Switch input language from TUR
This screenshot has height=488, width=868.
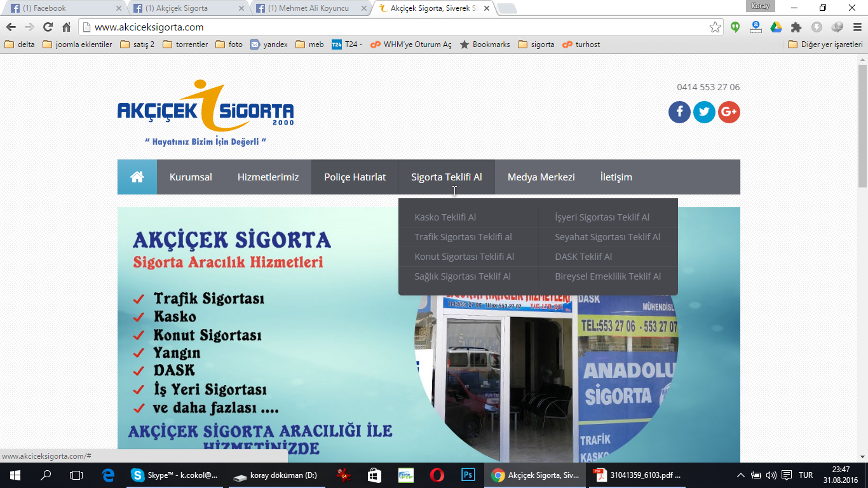(x=806, y=475)
